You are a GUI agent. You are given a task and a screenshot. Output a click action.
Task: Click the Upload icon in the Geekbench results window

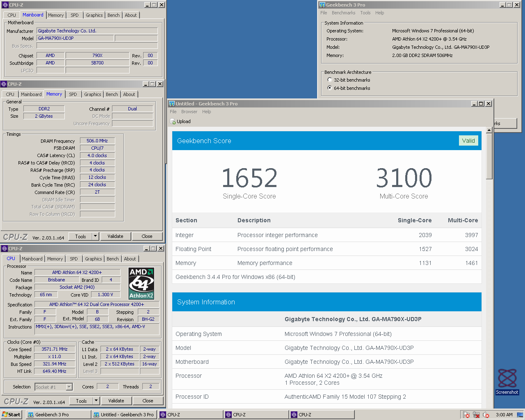(173, 121)
